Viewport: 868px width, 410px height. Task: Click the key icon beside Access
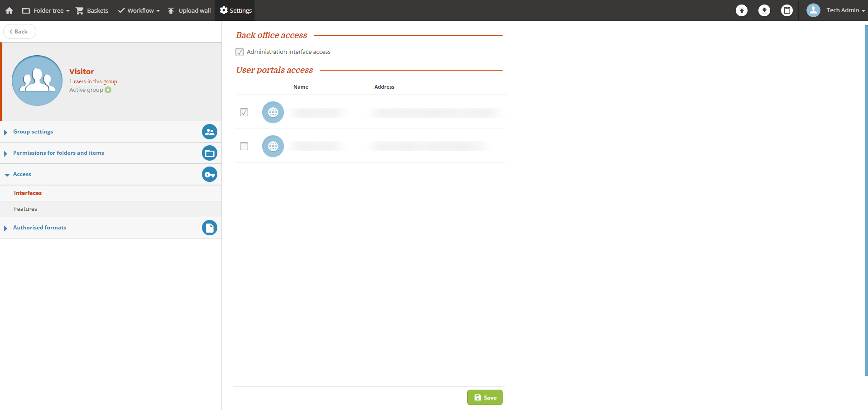coord(209,174)
